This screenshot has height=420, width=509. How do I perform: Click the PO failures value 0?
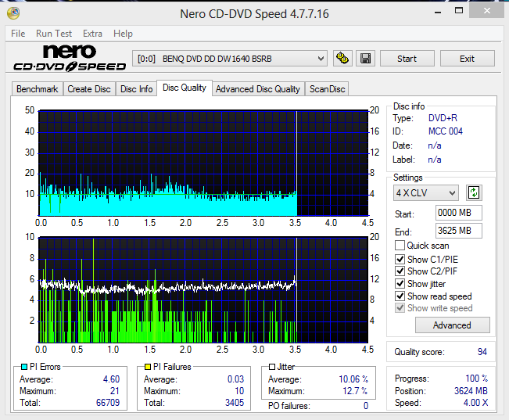pyautogui.click(x=366, y=406)
